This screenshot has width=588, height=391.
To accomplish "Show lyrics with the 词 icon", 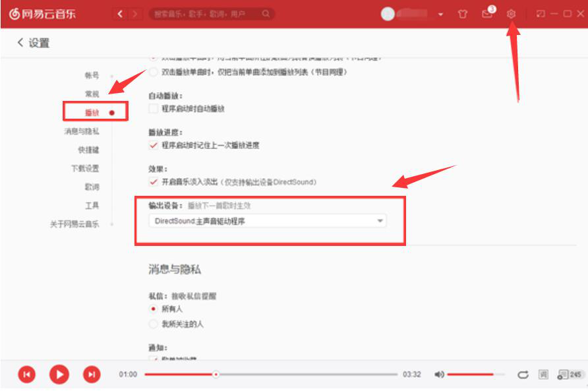I will [543, 374].
